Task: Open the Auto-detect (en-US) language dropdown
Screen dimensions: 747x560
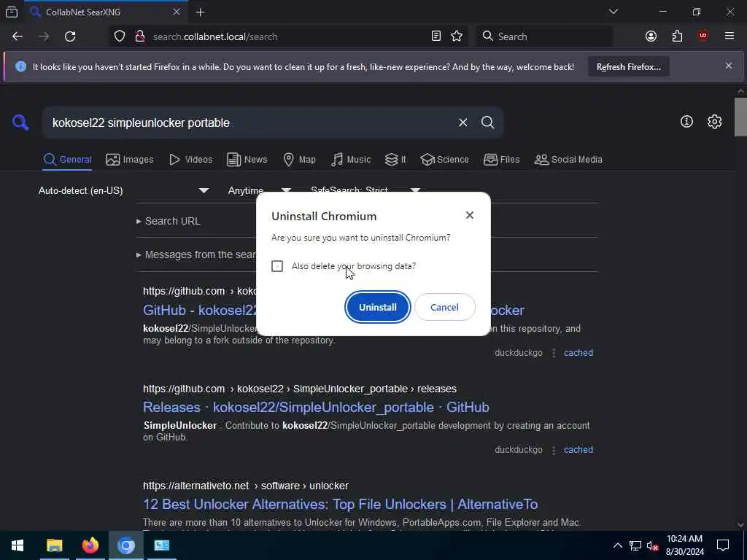Action: (x=123, y=190)
